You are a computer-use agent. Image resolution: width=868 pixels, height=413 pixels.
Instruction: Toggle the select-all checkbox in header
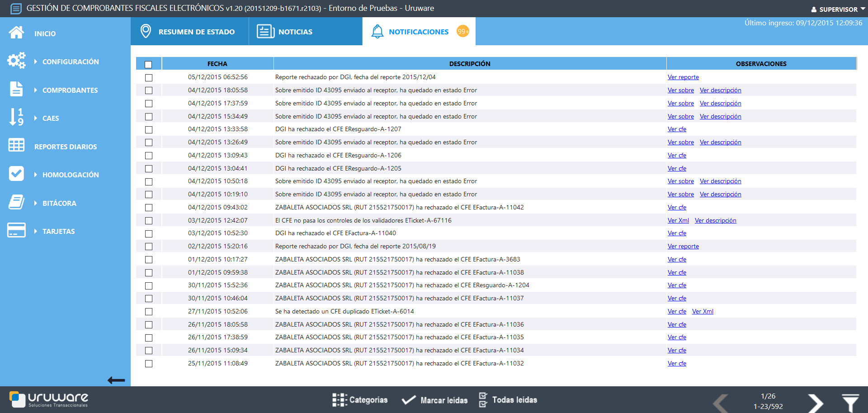coord(148,64)
